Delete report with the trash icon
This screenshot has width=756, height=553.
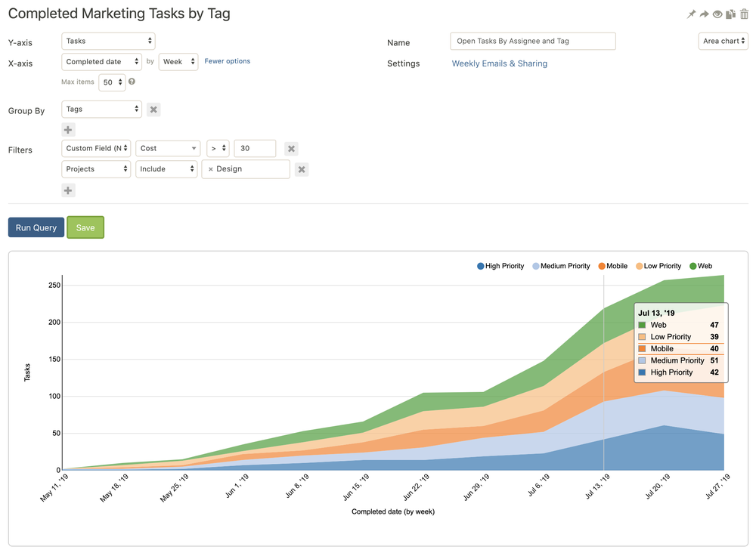(744, 14)
